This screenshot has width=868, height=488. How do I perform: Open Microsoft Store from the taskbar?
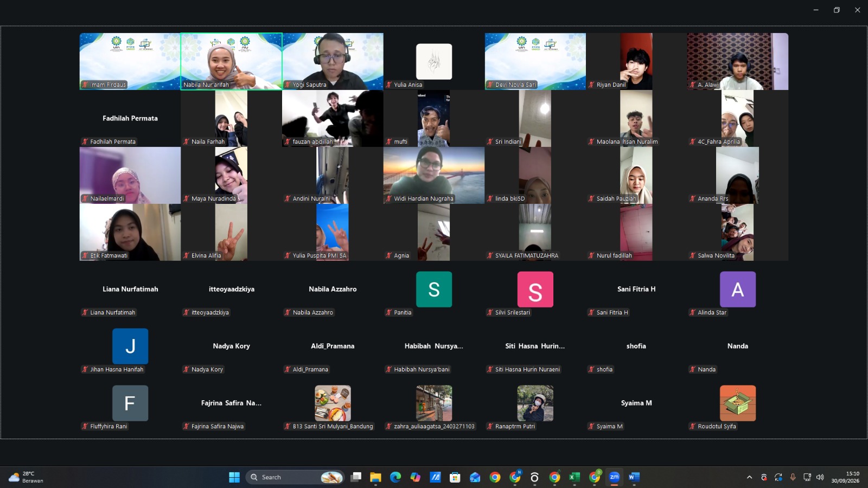(455, 477)
